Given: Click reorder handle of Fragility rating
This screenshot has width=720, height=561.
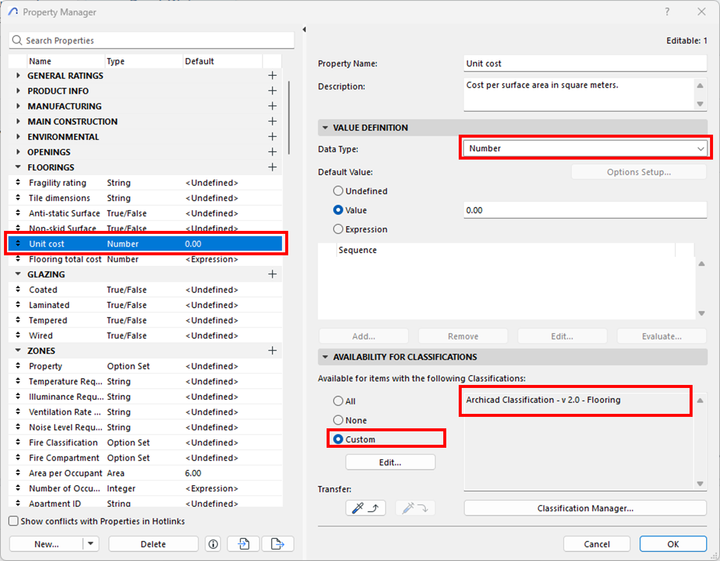Looking at the screenshot, I should point(18,183).
